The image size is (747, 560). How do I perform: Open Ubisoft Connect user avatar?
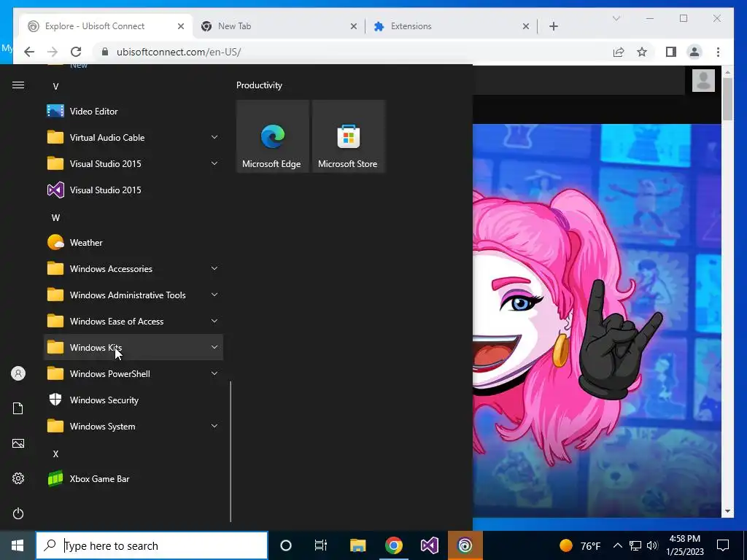click(x=703, y=80)
